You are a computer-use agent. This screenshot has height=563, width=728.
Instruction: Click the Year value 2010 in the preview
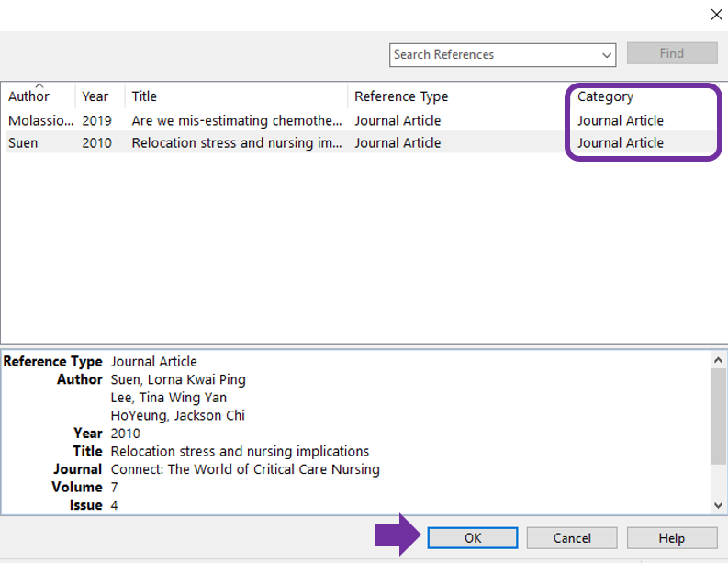(x=126, y=434)
